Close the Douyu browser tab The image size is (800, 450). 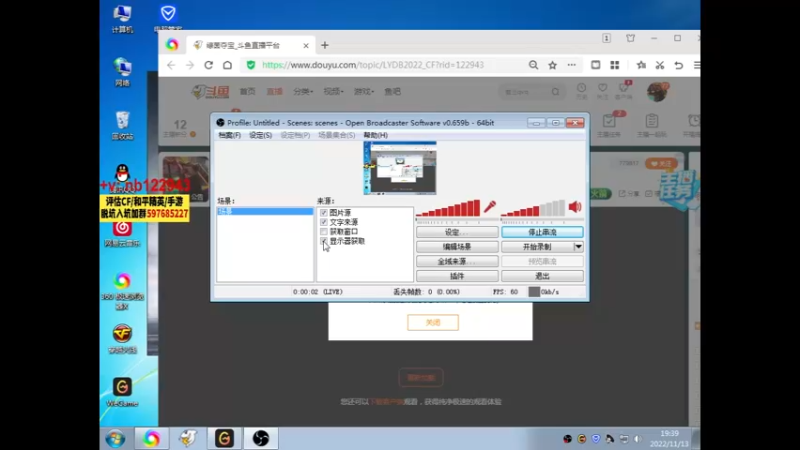306,45
